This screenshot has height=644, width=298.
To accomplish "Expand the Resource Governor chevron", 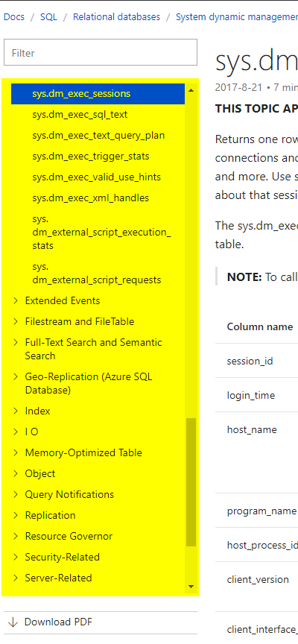I will point(16,537).
